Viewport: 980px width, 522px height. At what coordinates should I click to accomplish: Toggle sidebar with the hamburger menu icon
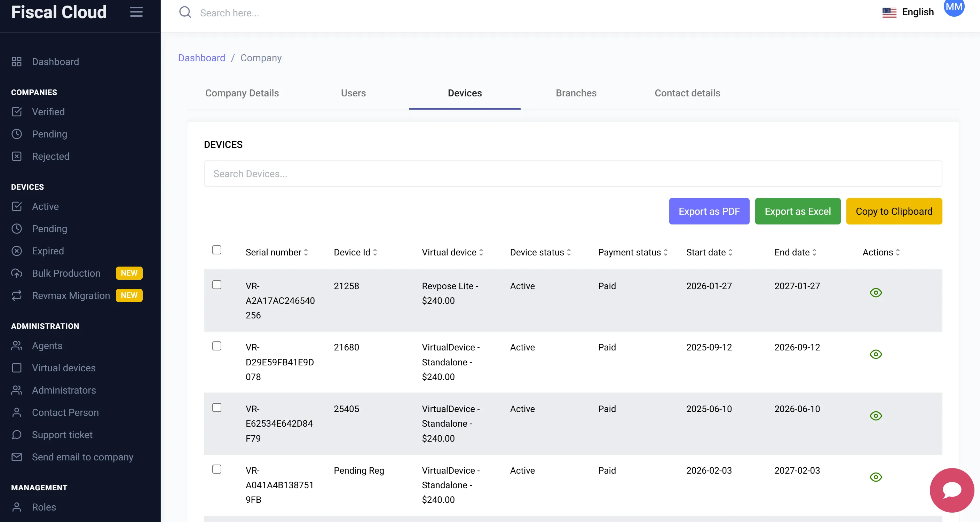(136, 12)
